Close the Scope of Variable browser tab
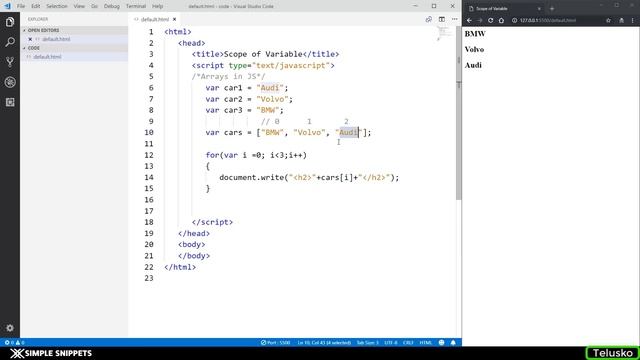 (x=539, y=9)
